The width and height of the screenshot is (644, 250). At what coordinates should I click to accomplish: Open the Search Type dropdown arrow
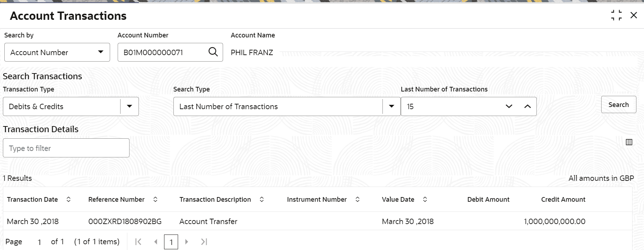click(391, 106)
